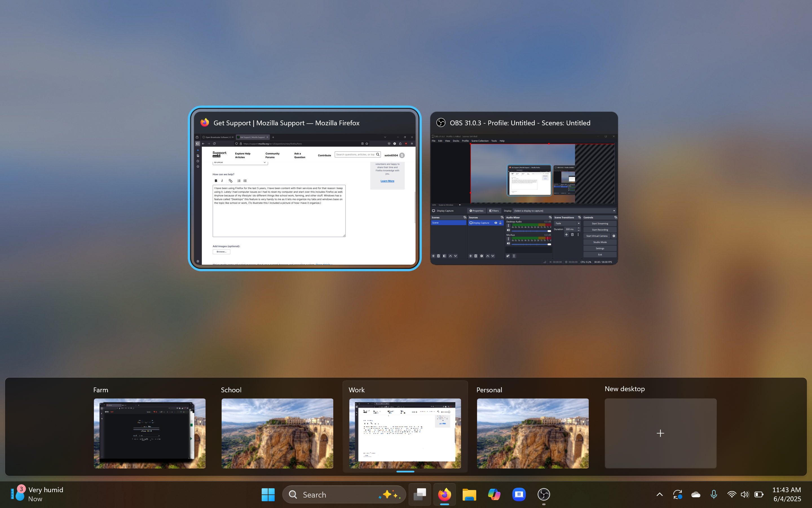
Task: Click the Learn More link in Firefox
Action: [x=387, y=181]
